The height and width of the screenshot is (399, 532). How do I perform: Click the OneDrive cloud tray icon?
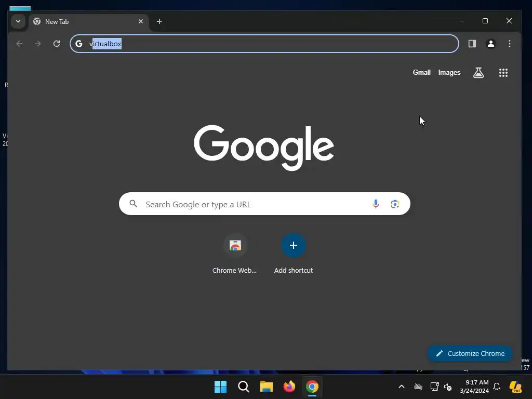[x=418, y=387]
